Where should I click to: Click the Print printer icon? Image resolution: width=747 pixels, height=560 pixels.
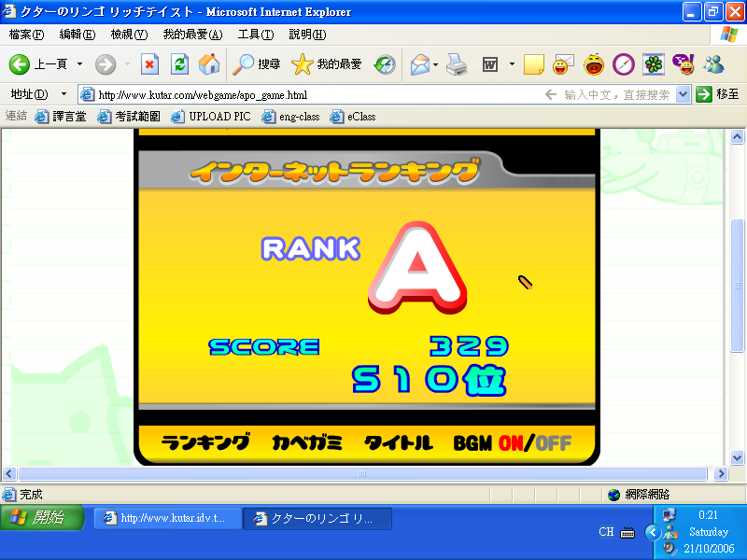pos(457,64)
